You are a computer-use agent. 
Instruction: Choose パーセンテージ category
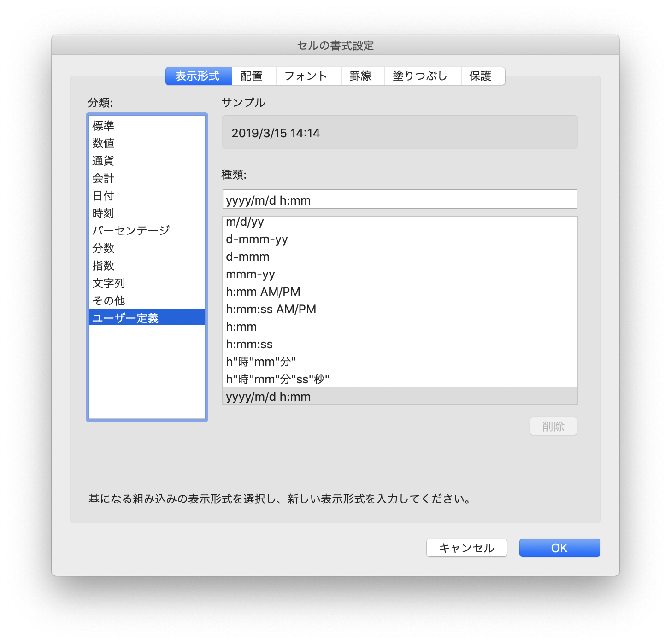(147, 230)
